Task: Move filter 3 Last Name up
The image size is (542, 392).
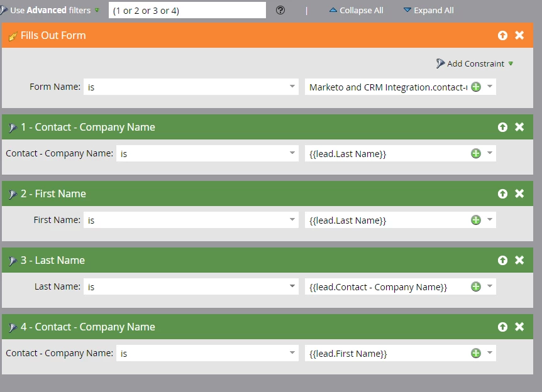Action: click(x=502, y=260)
